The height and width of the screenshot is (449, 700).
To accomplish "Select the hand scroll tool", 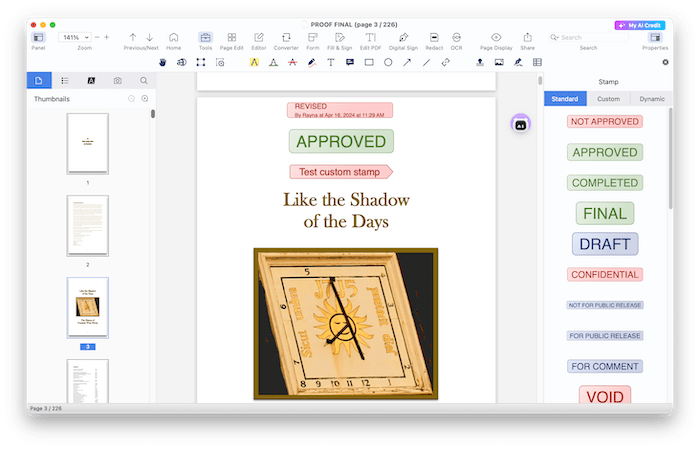I will (162, 62).
